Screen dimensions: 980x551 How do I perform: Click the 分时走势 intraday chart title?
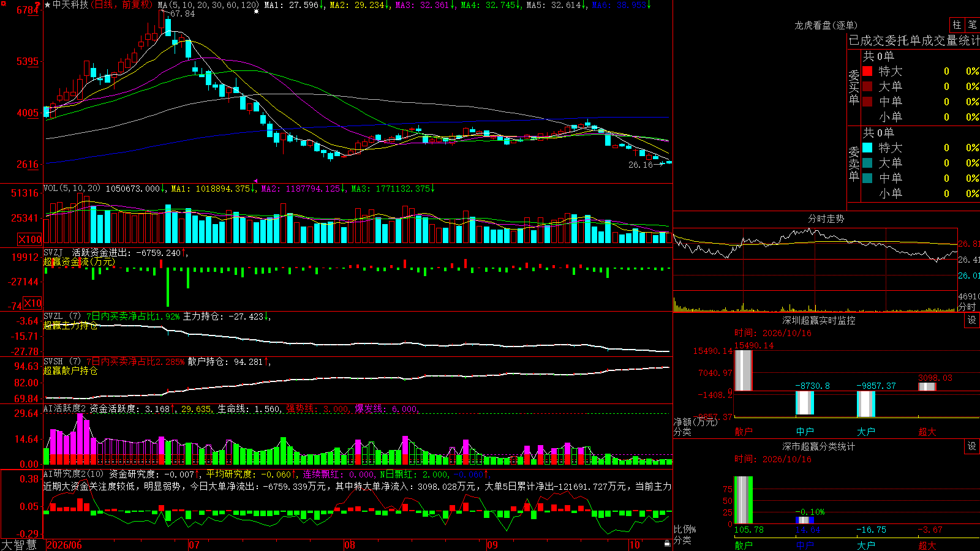tap(826, 219)
